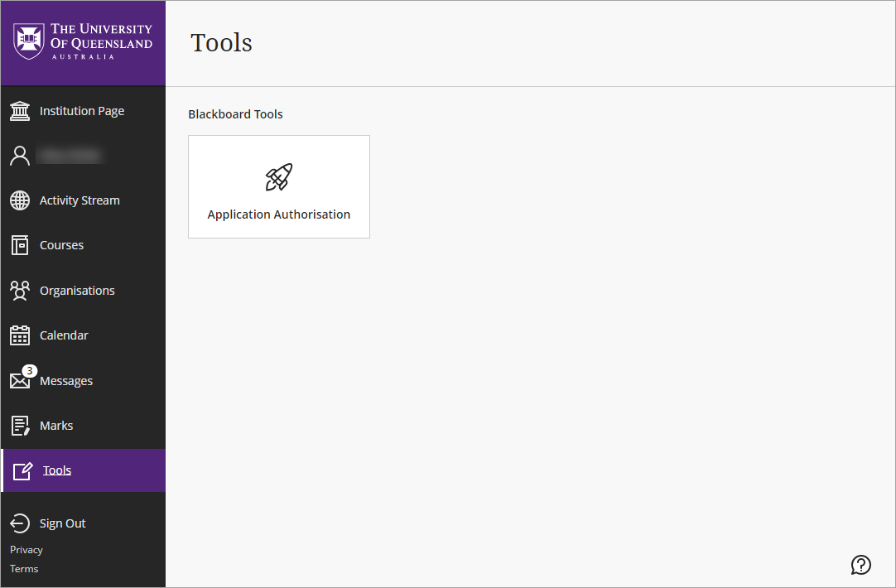This screenshot has height=588, width=896.
Task: Click the Calendar icon in sidebar
Action: coord(20,335)
